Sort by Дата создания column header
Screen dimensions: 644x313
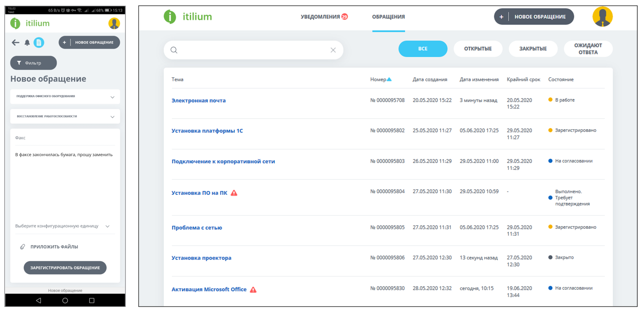[x=430, y=79]
